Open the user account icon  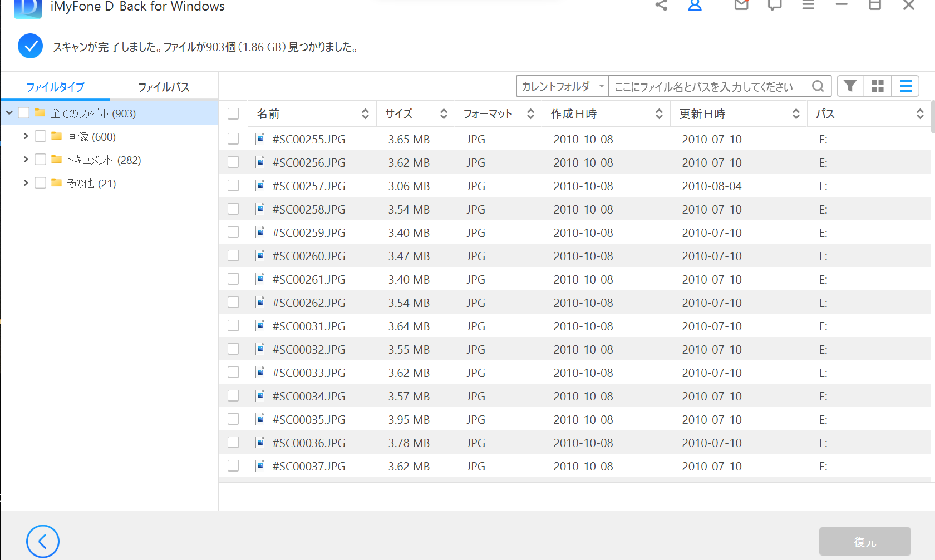[x=695, y=6]
